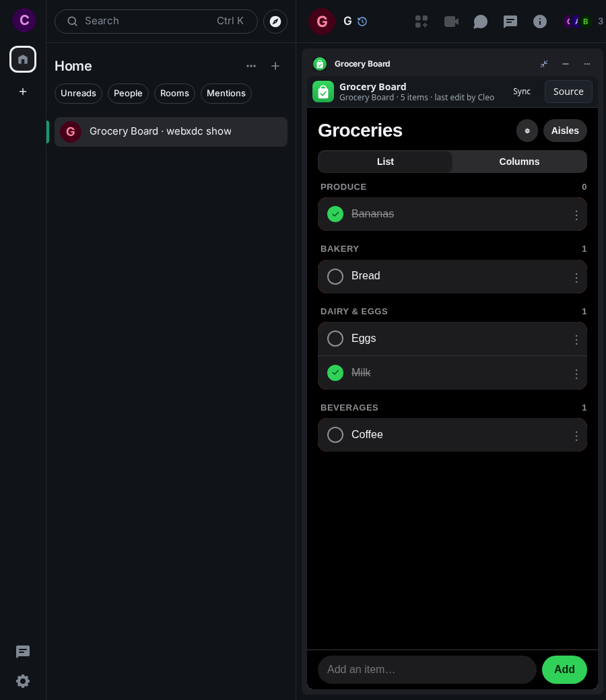Filter rooms by Unreads
Image resolution: width=606 pixels, height=700 pixels.
pyautogui.click(x=79, y=94)
